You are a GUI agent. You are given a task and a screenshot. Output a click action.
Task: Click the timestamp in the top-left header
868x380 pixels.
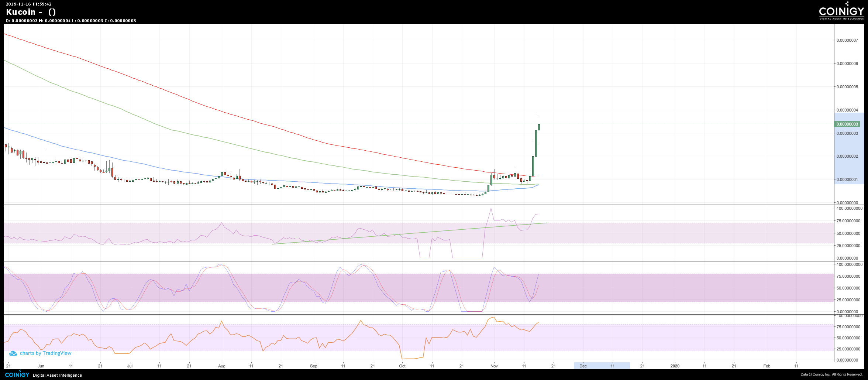point(28,4)
